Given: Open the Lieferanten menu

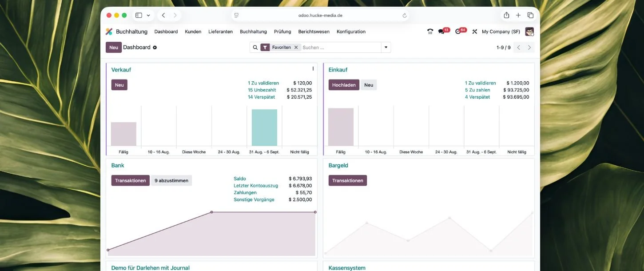Looking at the screenshot, I should pyautogui.click(x=221, y=32).
